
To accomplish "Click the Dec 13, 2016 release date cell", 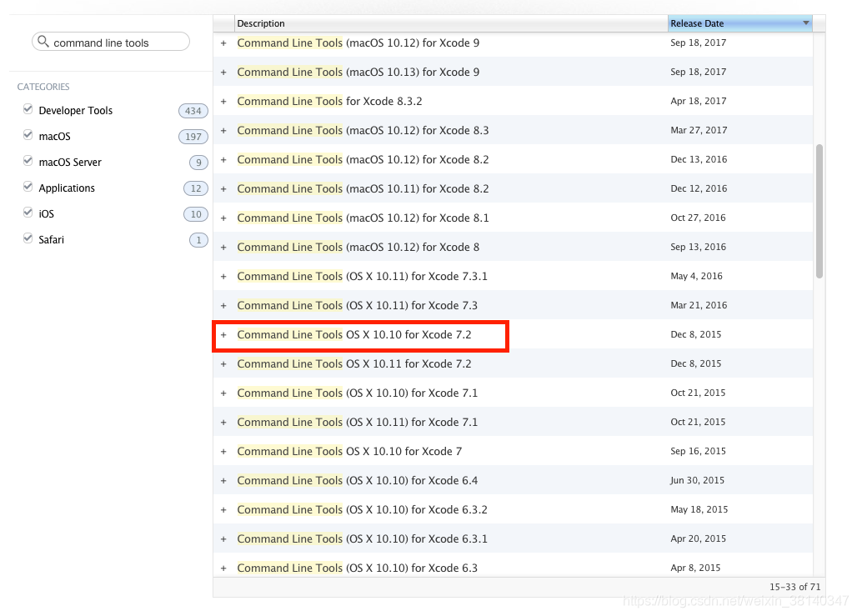I will coord(699,159).
